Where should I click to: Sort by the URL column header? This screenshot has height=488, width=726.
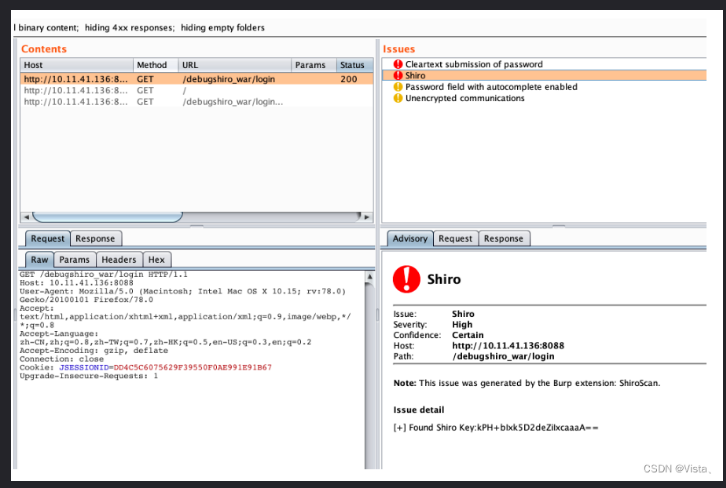(235, 65)
